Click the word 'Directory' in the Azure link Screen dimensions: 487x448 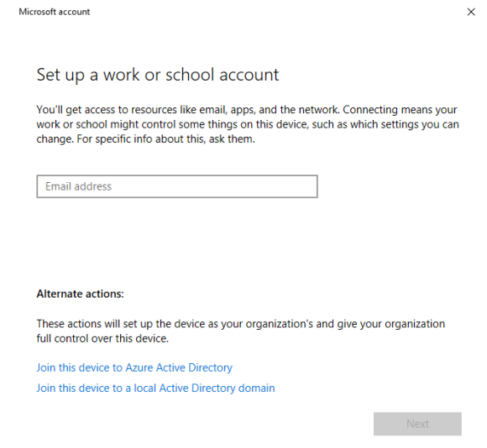pos(210,367)
